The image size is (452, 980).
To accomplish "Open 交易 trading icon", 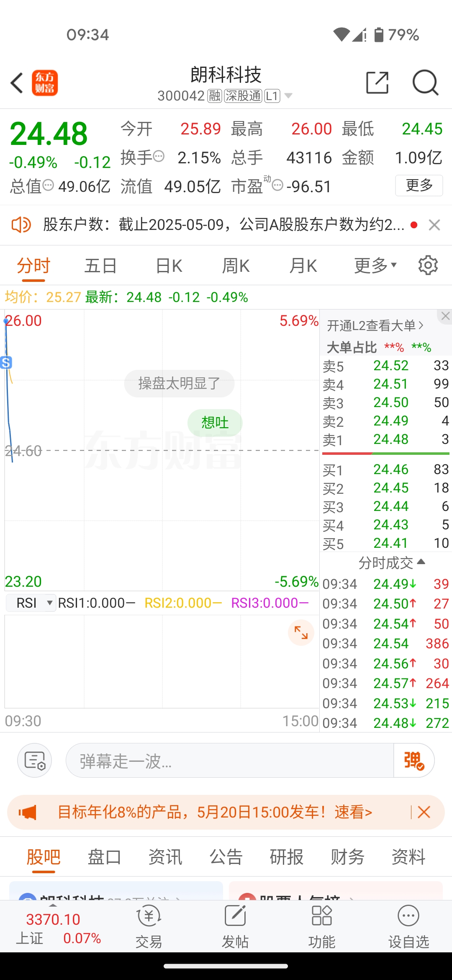I will [149, 927].
